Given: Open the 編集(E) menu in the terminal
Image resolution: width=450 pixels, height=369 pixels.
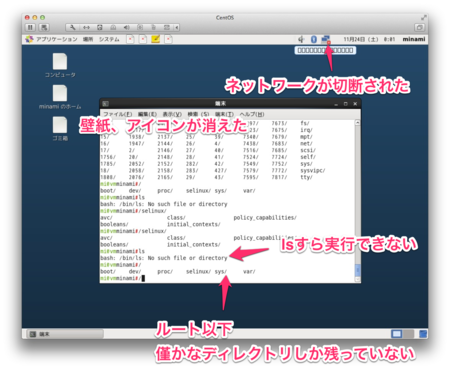Looking at the screenshot, I should (x=147, y=114).
